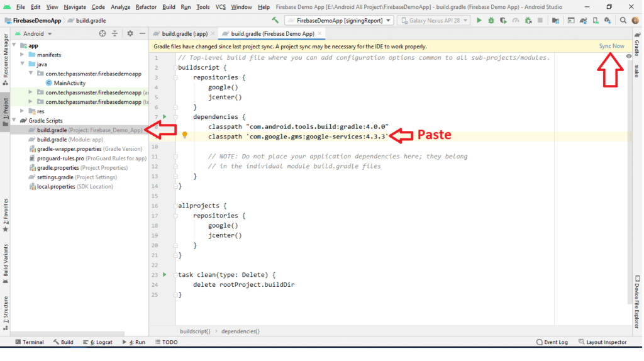Open the VCS menu
The height and width of the screenshot is (361, 644).
pyautogui.click(x=221, y=7)
